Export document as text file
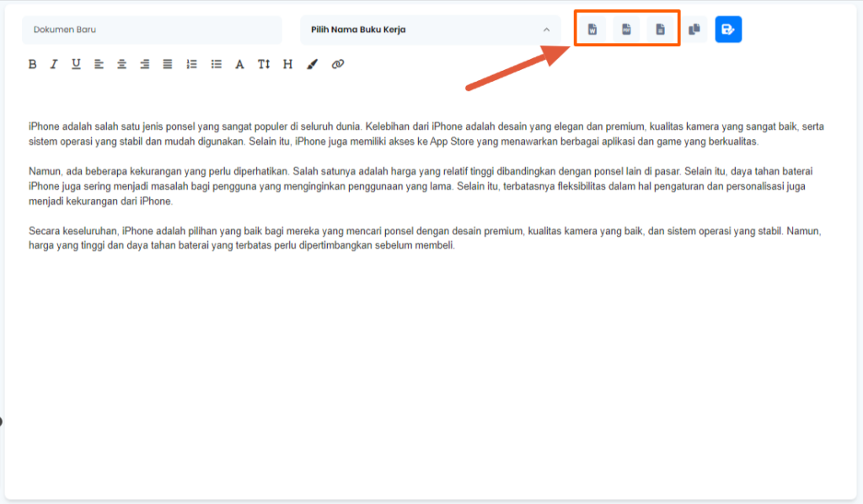Viewport: 863px width, 504px height. pos(661,29)
